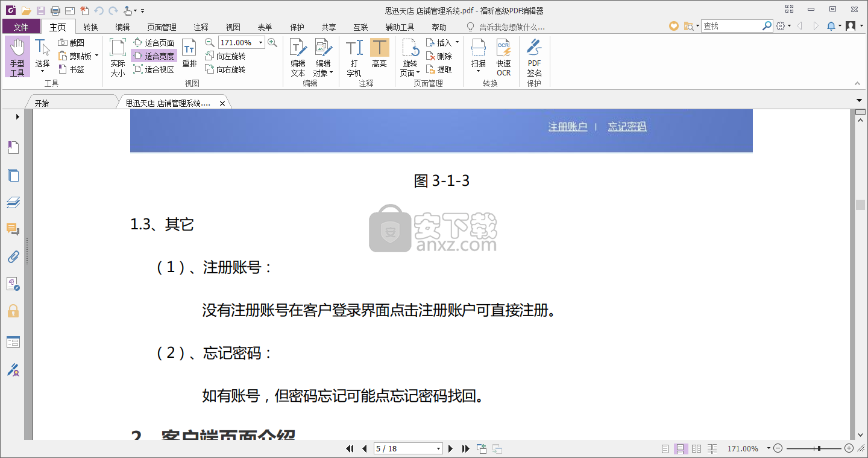The image size is (868, 458).
Task: Open the Attachments paperclip panel
Action: coord(13,257)
